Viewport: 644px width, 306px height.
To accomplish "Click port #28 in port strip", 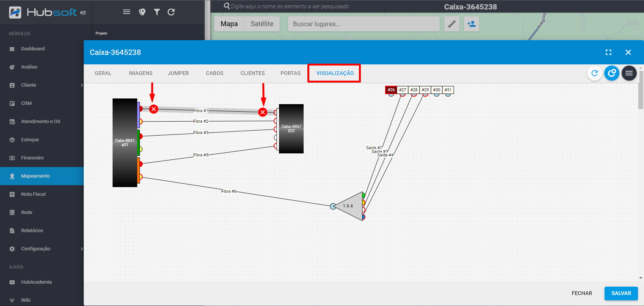I will [x=414, y=90].
